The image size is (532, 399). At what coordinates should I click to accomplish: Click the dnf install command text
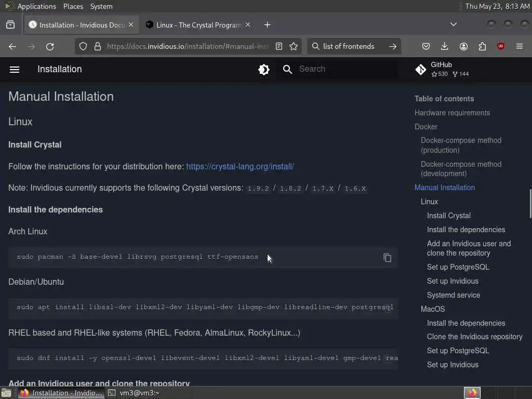(x=207, y=358)
